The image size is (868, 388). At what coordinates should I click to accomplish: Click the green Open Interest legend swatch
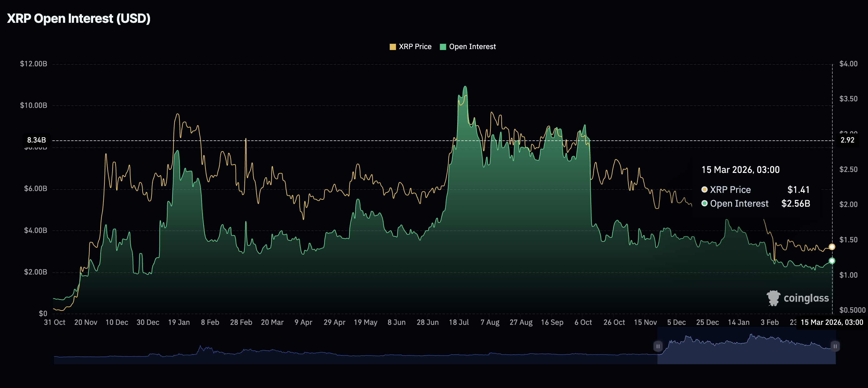[x=443, y=47]
